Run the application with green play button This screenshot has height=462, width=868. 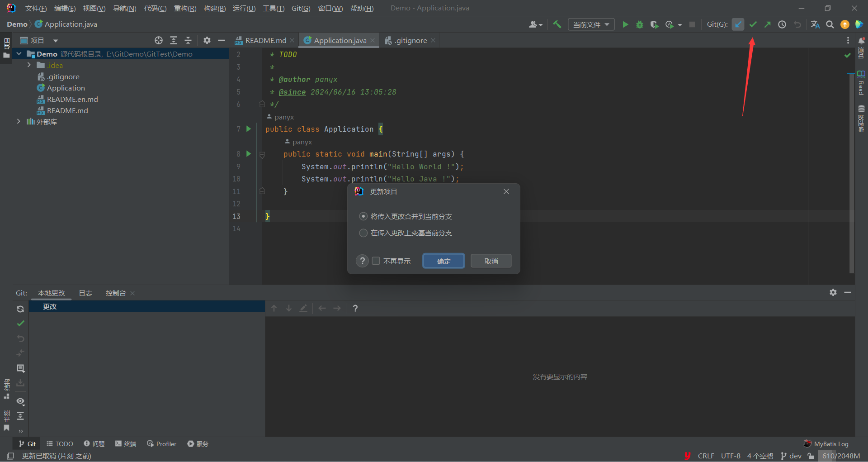point(625,24)
